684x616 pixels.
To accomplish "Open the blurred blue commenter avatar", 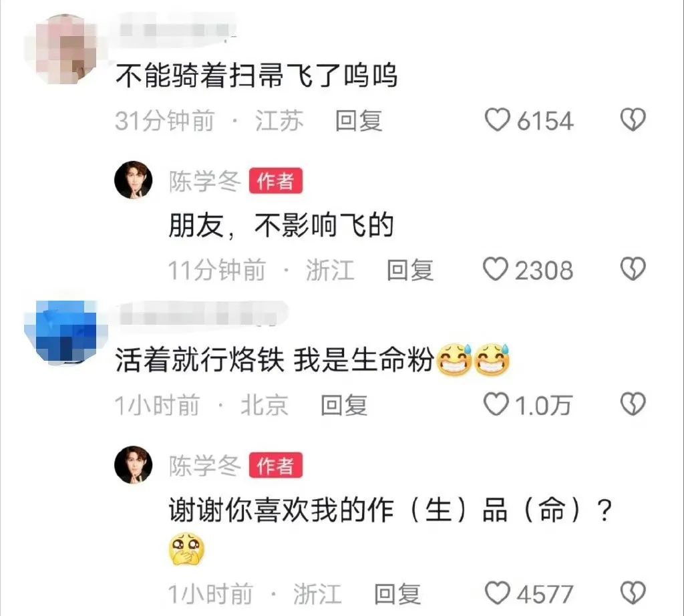I will [65, 331].
